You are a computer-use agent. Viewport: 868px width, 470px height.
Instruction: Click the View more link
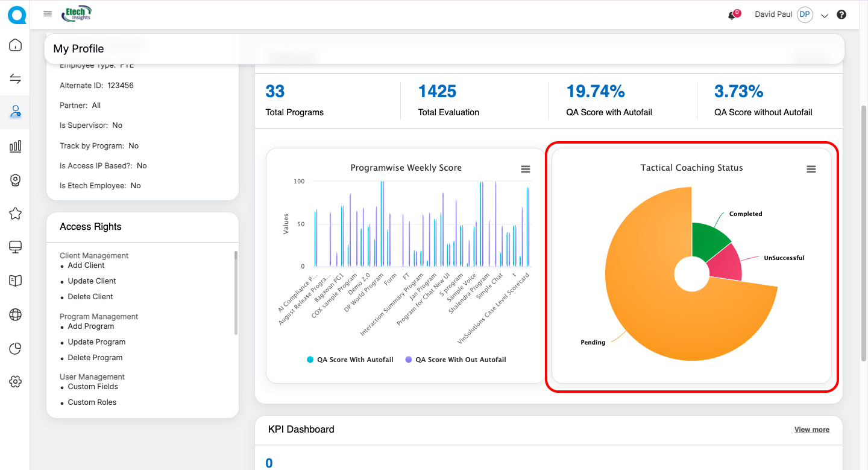[811, 430]
